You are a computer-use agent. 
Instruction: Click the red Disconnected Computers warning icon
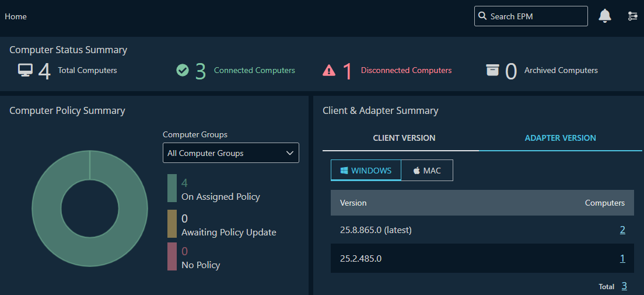click(x=329, y=70)
